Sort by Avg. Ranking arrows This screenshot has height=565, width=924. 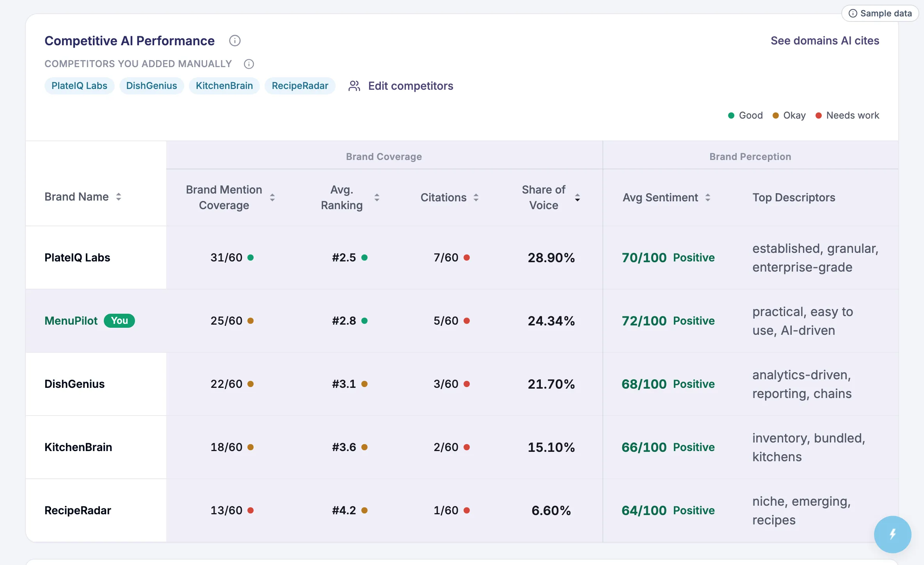[x=377, y=197]
